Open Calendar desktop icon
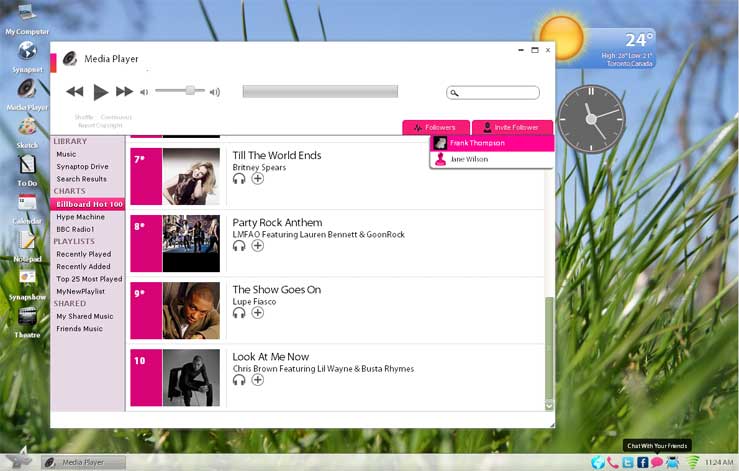This screenshot has width=739, height=471. [27, 202]
